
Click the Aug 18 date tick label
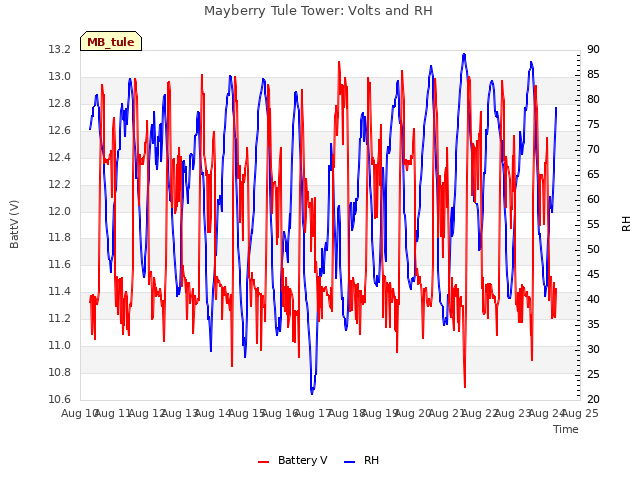347,413
